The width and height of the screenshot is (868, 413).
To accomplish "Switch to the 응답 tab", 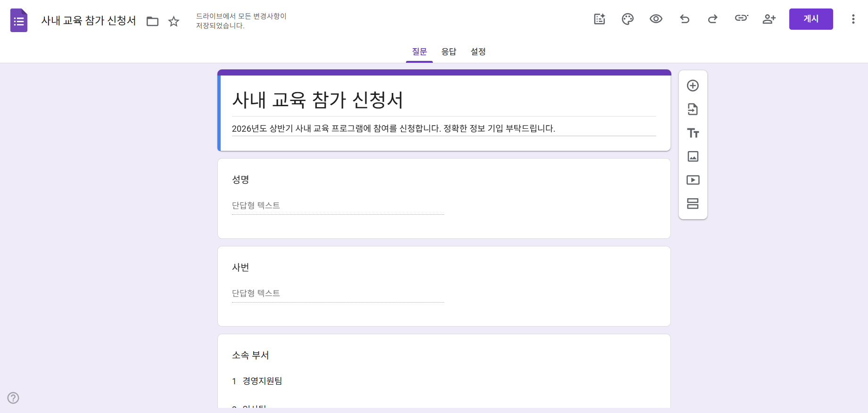I will (x=448, y=51).
